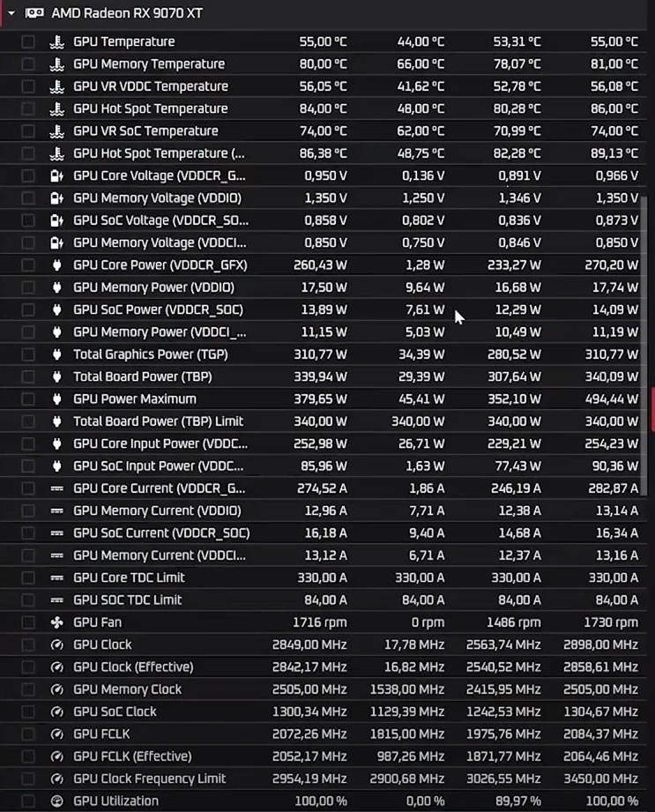
Task: Tick the checkbox for GPU Temperature
Action: pos(28,41)
